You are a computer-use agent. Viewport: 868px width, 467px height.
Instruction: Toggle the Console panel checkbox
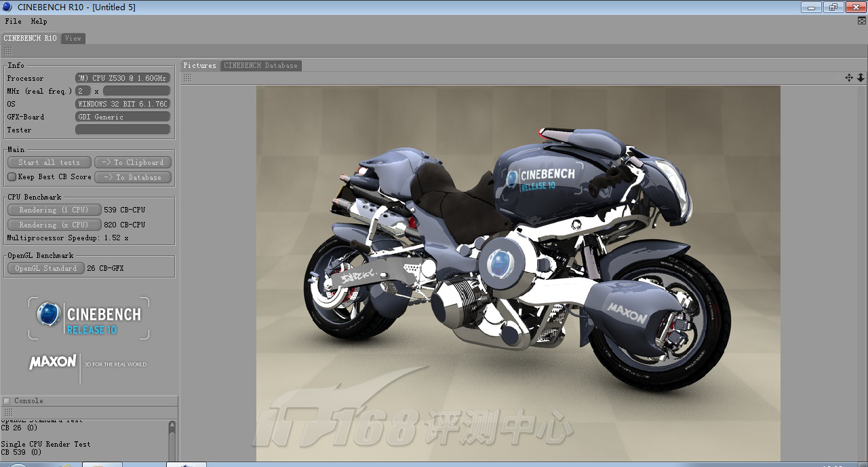pos(7,400)
